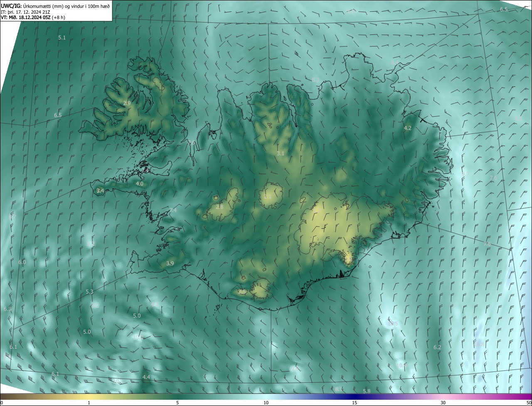The width and height of the screenshot is (532, 406).
Task: Click the 3.4 value label
Action: (x=100, y=191)
